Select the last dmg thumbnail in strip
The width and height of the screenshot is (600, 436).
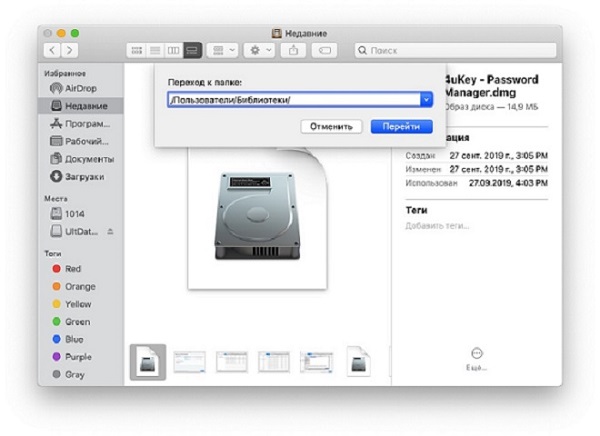click(358, 362)
